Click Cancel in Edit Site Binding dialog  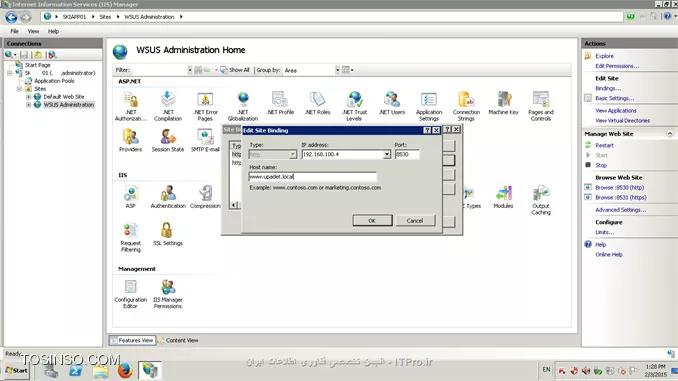tap(415, 221)
